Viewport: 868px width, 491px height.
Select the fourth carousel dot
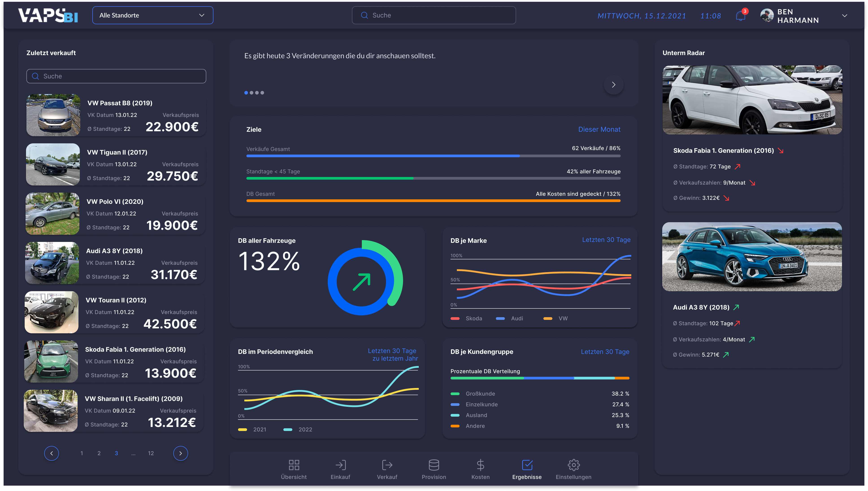click(x=262, y=93)
